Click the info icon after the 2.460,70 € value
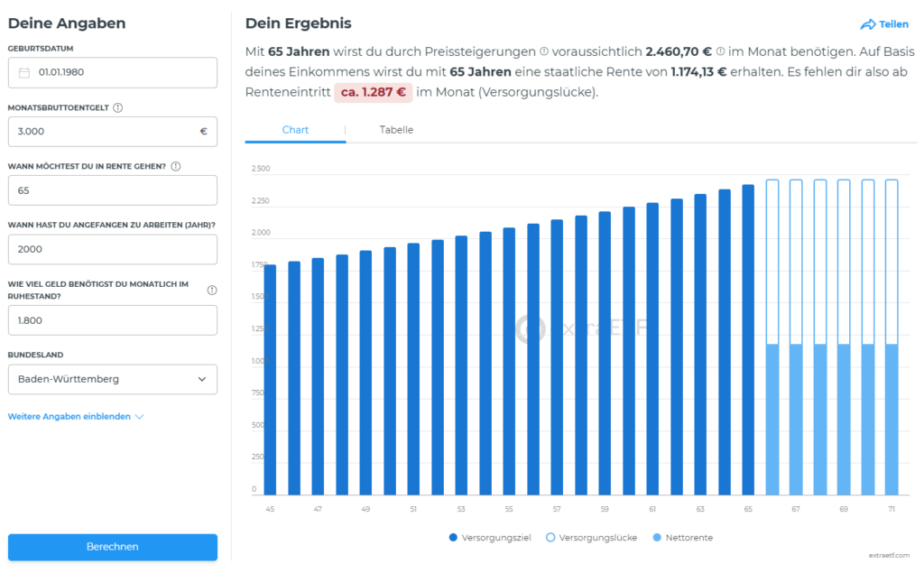Screen dimensions: 924x573 tap(721, 51)
